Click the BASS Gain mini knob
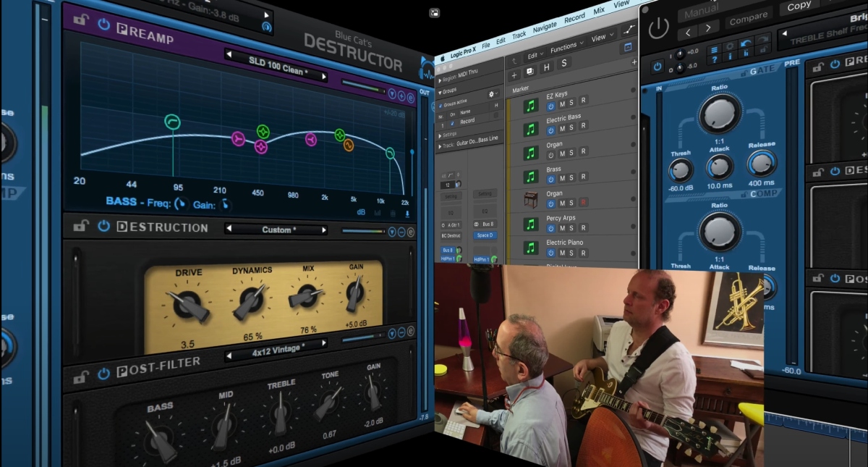The image size is (868, 467). tap(225, 206)
